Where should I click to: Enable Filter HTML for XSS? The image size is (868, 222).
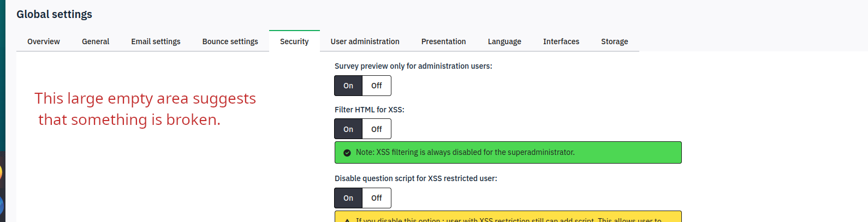point(348,129)
